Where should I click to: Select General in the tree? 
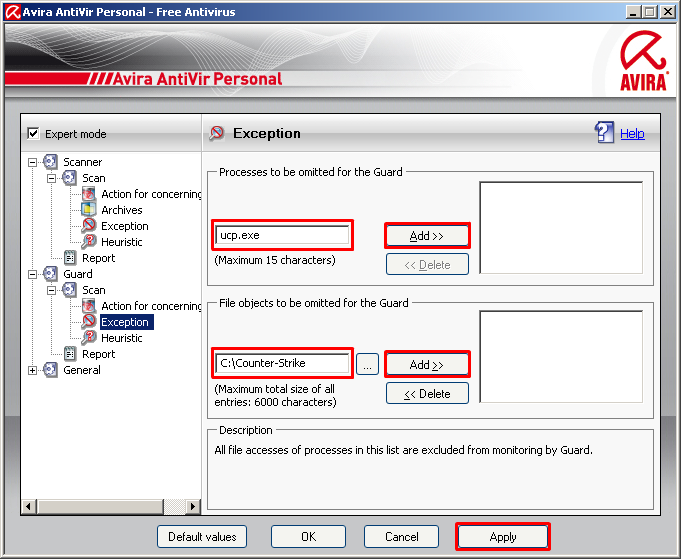(82, 370)
